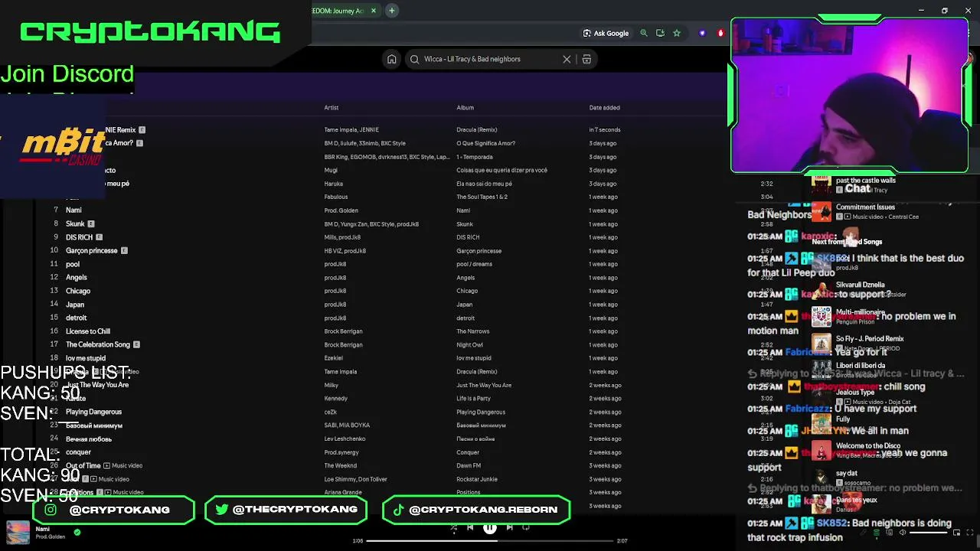Clear the Spotify search field
The image size is (980, 551).
(567, 59)
